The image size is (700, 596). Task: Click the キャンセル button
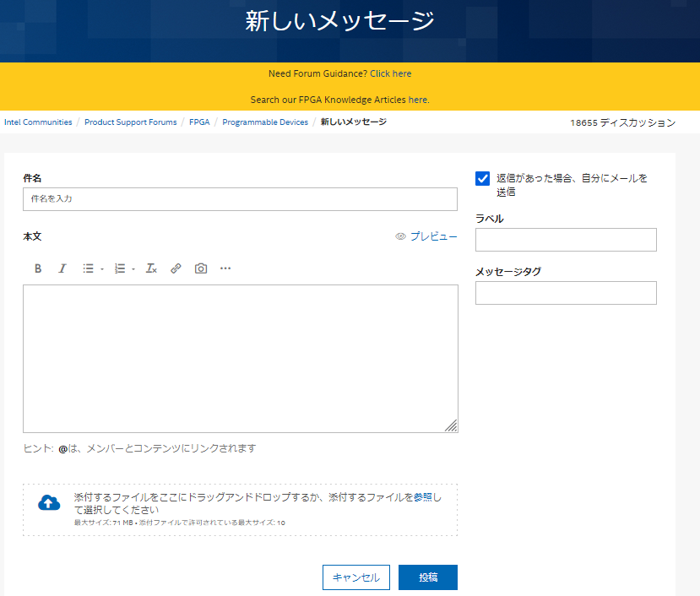(356, 577)
